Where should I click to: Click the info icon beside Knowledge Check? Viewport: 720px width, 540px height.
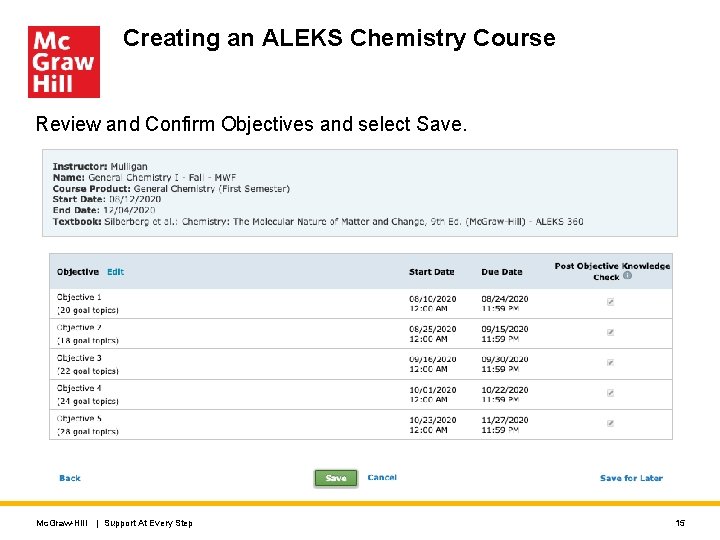point(627,276)
